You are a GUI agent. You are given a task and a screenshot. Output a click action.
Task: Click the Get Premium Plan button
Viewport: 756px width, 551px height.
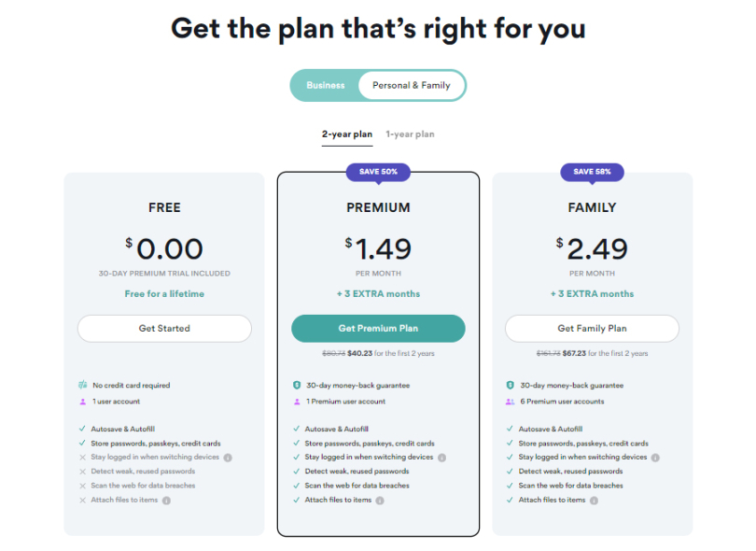tap(378, 329)
